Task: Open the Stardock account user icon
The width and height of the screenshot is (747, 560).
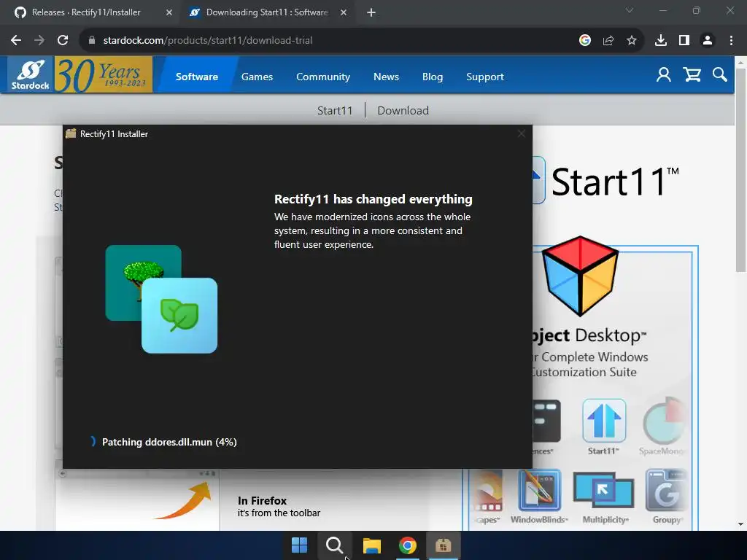Action: click(x=664, y=75)
